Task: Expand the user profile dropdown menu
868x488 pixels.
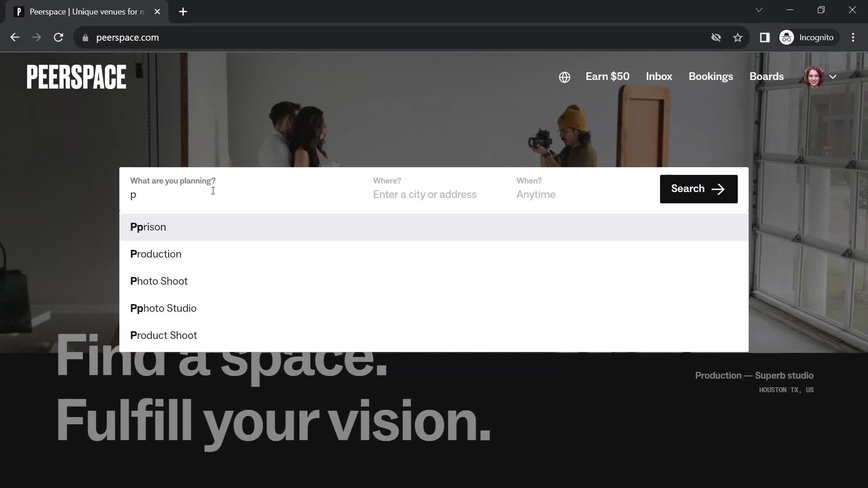Action: (834, 76)
